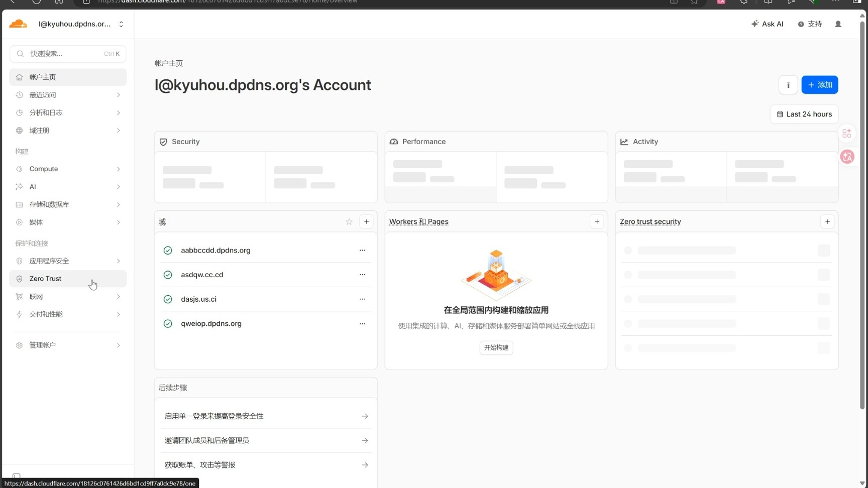This screenshot has height=488, width=868.
Task: Click the active status check for asdqw.cc.cd
Action: point(168,275)
